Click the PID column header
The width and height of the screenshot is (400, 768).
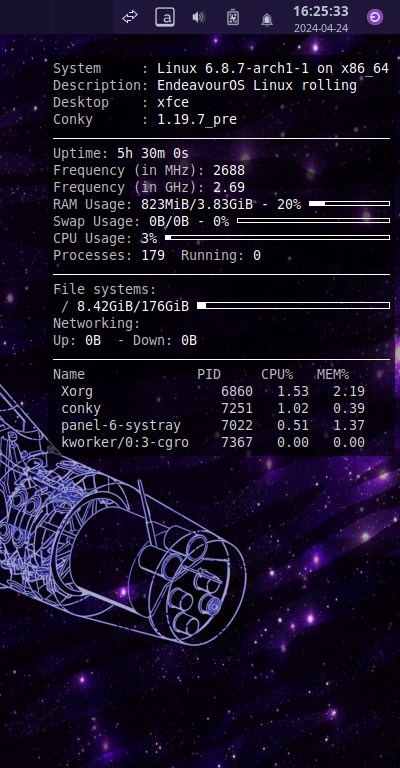pyautogui.click(x=209, y=375)
